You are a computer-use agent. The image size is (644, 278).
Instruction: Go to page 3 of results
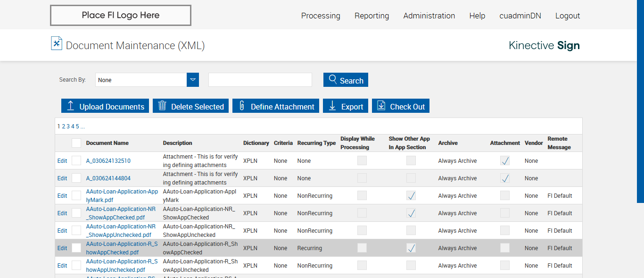[68, 126]
